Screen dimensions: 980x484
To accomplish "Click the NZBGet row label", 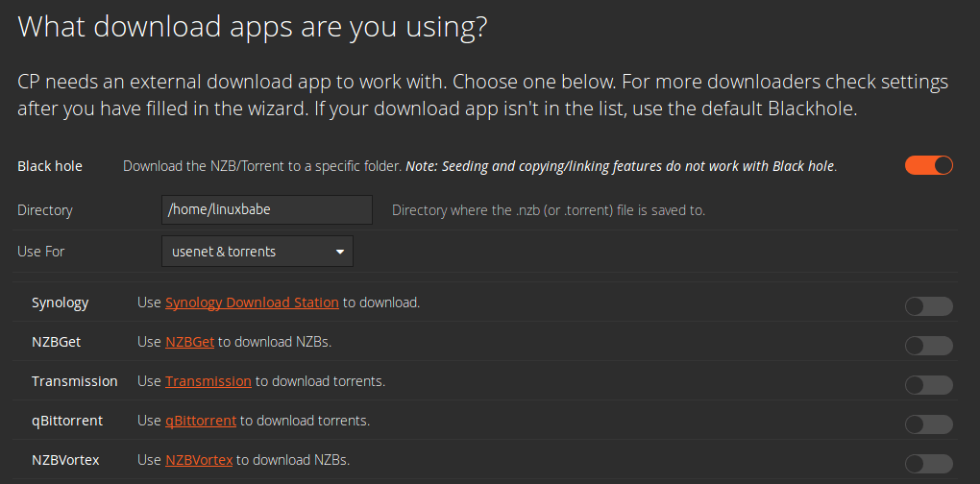I will [x=57, y=342].
